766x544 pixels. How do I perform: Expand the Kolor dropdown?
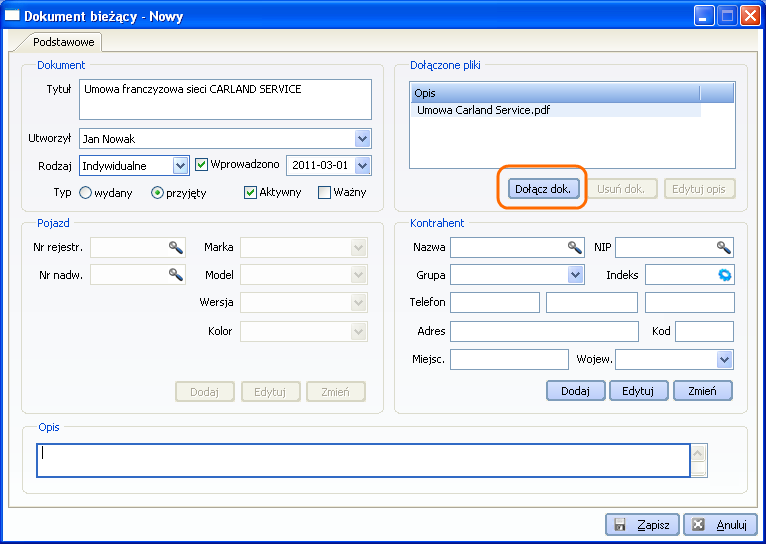[x=359, y=332]
